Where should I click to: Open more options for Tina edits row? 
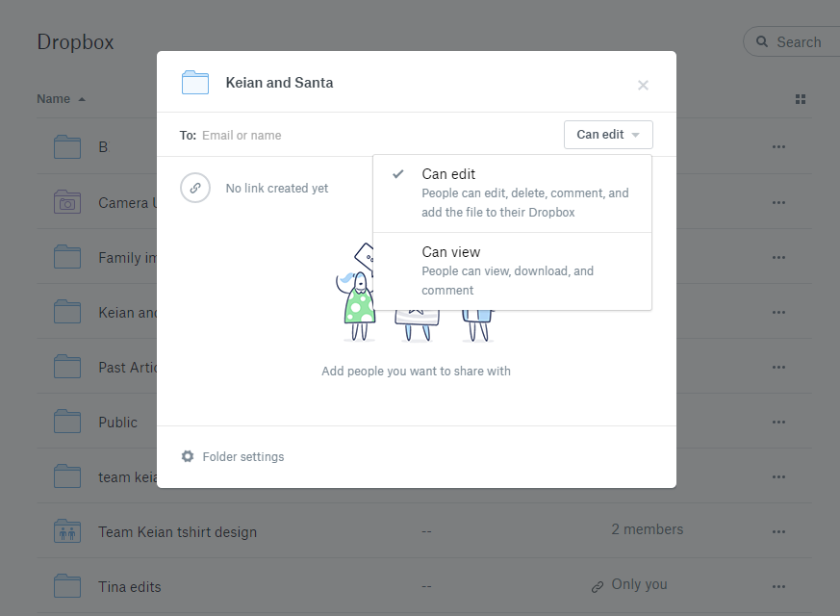coord(778,585)
